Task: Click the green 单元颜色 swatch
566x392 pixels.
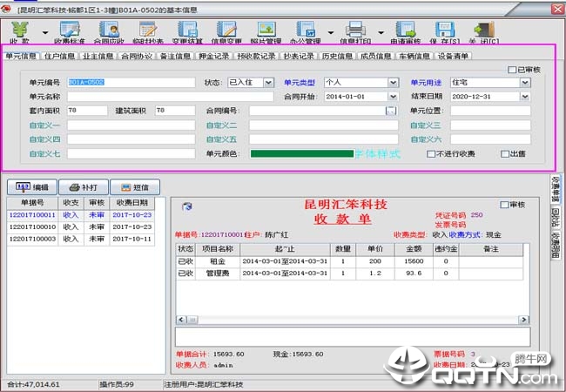Action: coord(302,154)
